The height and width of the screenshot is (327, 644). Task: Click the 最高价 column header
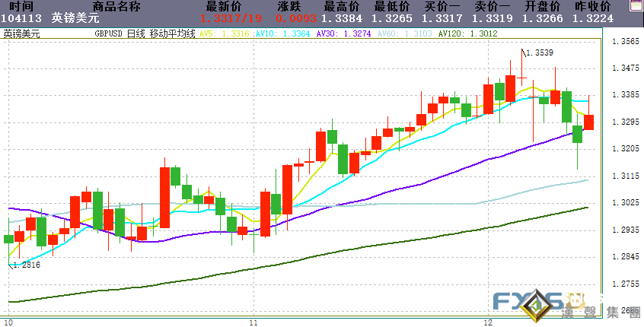click(x=341, y=6)
